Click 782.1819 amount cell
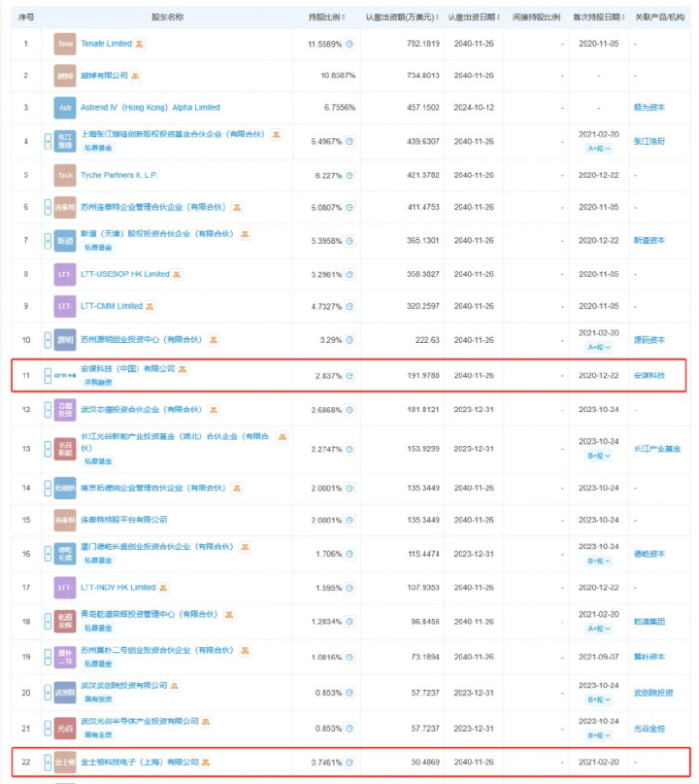Screen dimensions: 699x784 423,44
